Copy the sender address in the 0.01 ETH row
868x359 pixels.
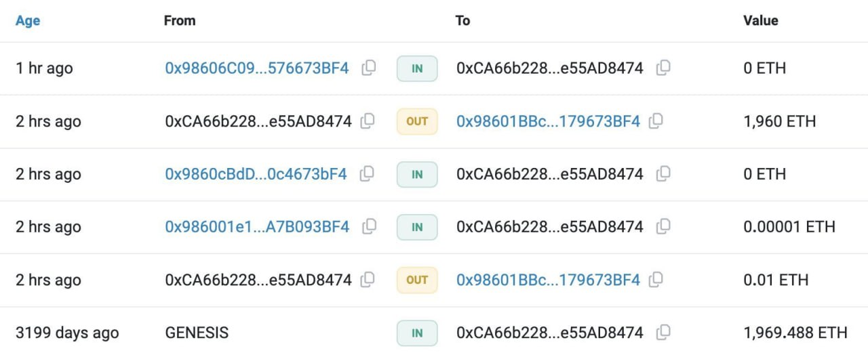pyautogui.click(x=368, y=279)
